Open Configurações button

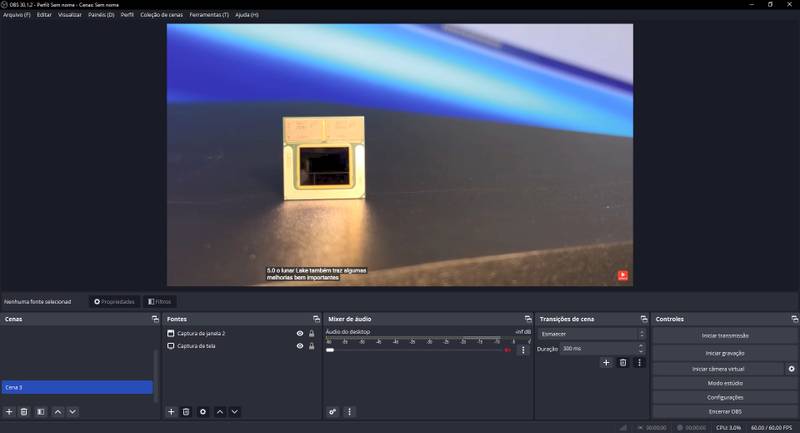pos(724,397)
